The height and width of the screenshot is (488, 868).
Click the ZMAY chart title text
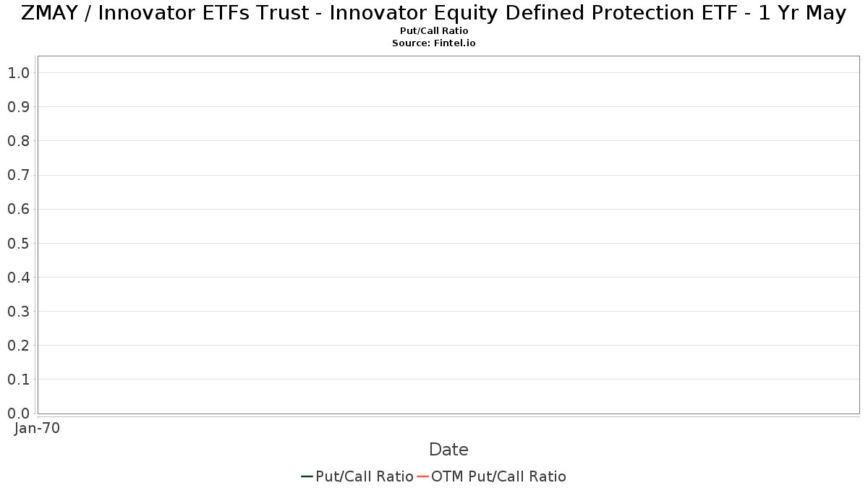[434, 13]
